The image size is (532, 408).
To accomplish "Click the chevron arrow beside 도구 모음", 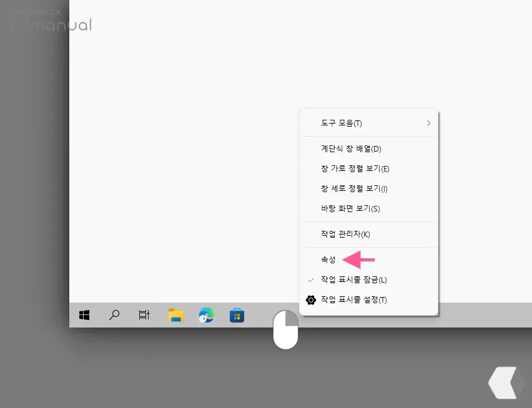I will pos(429,123).
